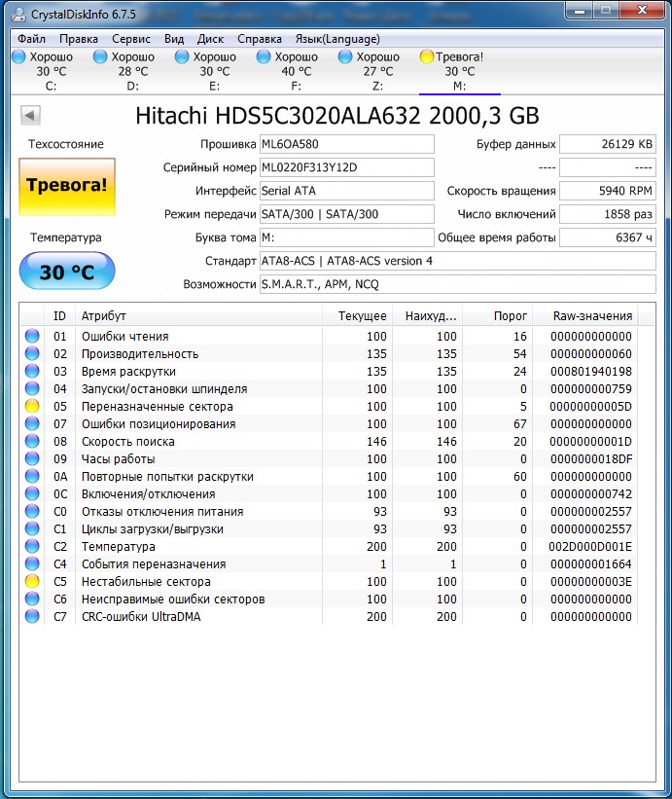Click status orb for attribute 01 Ошибки чтения

point(32,336)
